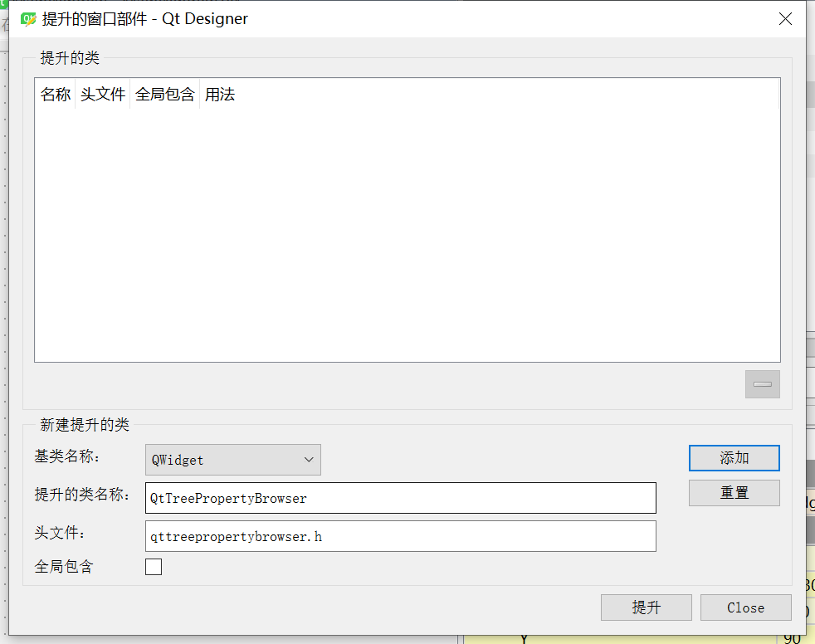The height and width of the screenshot is (644, 815).
Task: Select the 名称 column header
Action: point(55,94)
